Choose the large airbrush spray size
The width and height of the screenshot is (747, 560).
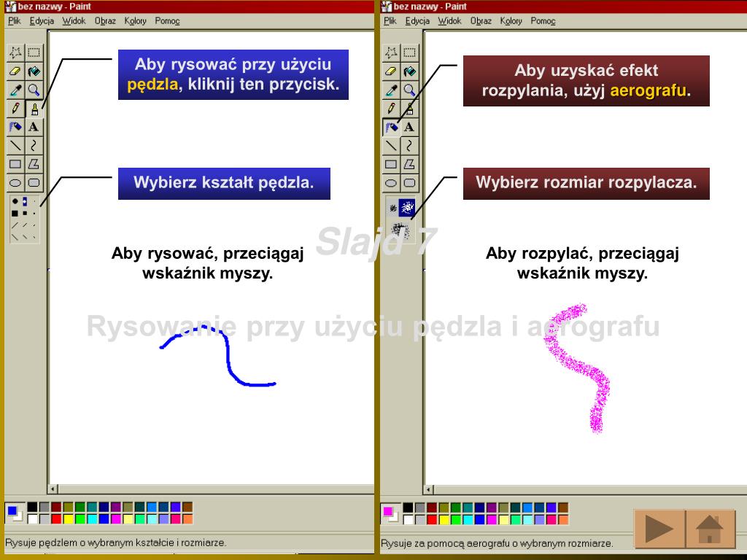(400, 231)
